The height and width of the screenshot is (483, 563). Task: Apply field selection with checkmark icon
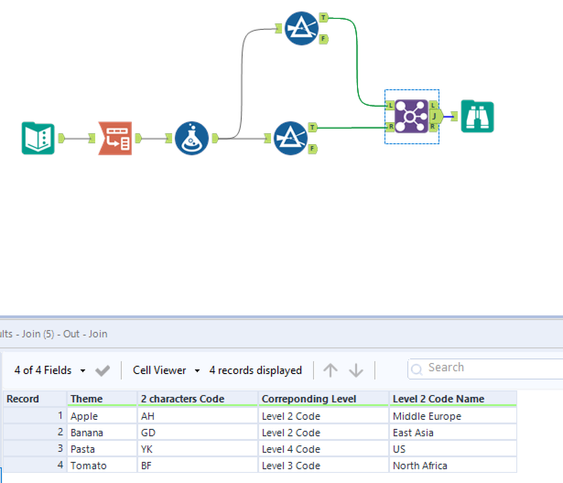[102, 370]
